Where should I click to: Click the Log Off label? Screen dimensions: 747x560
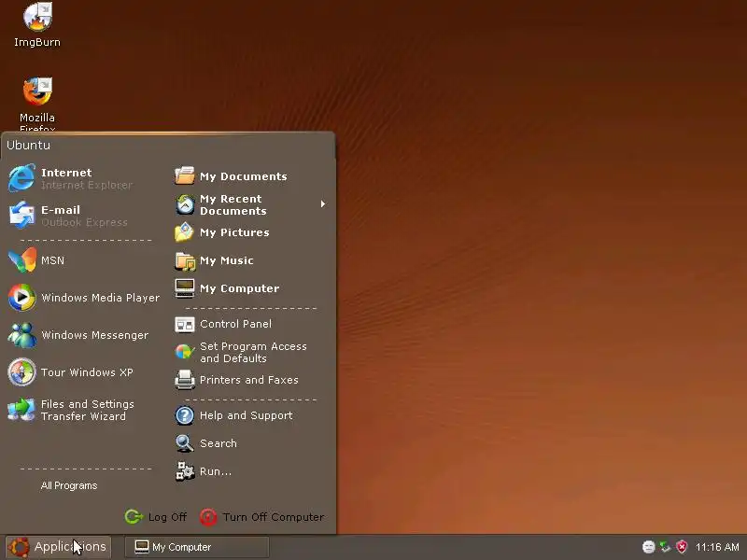click(167, 517)
